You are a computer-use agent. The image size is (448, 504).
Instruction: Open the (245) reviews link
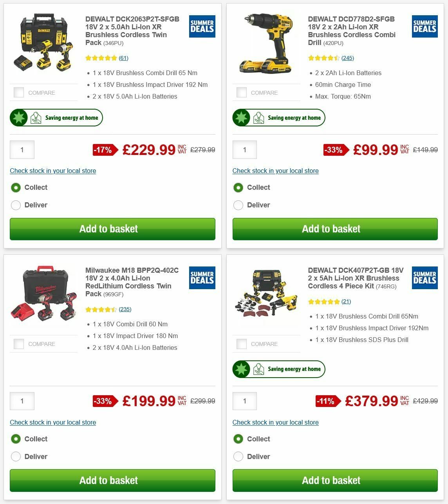pyautogui.click(x=347, y=58)
